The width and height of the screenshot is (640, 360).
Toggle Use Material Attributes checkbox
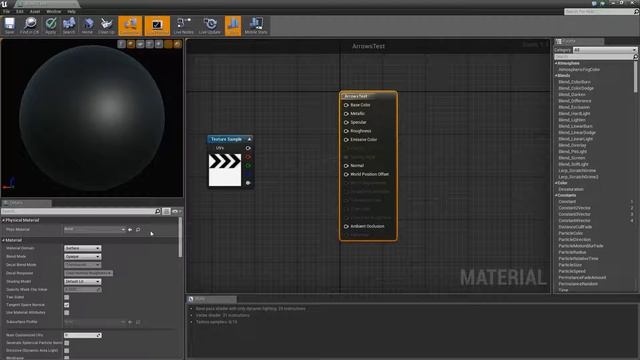(67, 313)
